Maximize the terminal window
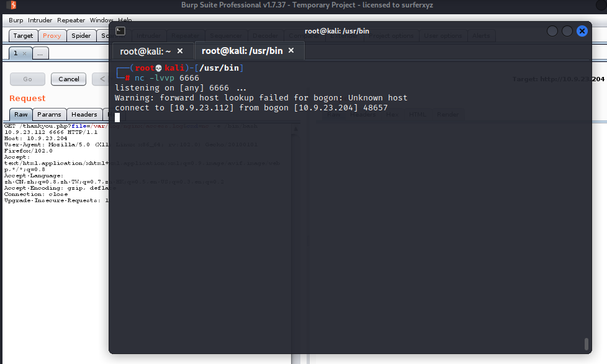Viewport: 607px width, 364px height. (x=567, y=31)
